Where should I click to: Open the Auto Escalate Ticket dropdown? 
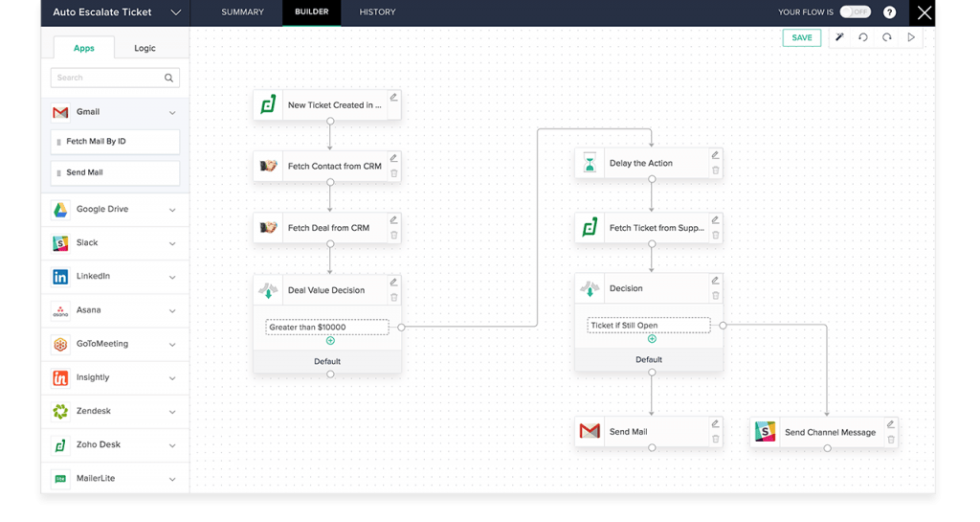tap(175, 12)
